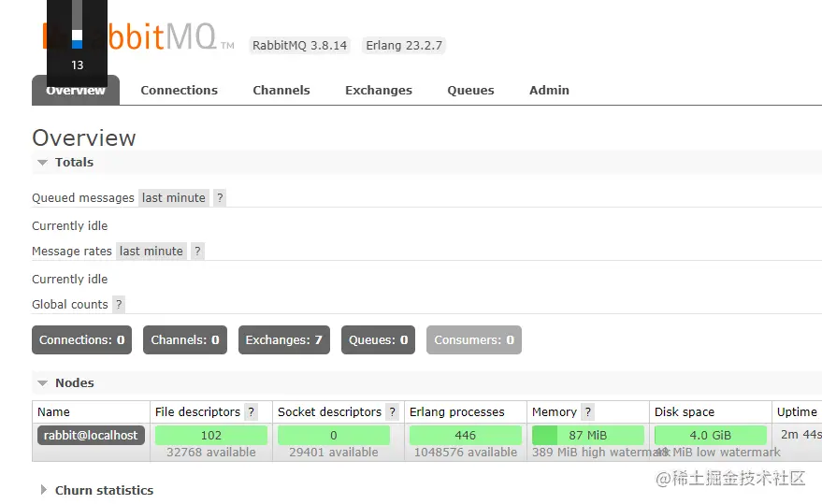Click the 446 Erlang processes bar
This screenshot has height=504, width=822.
(x=466, y=436)
